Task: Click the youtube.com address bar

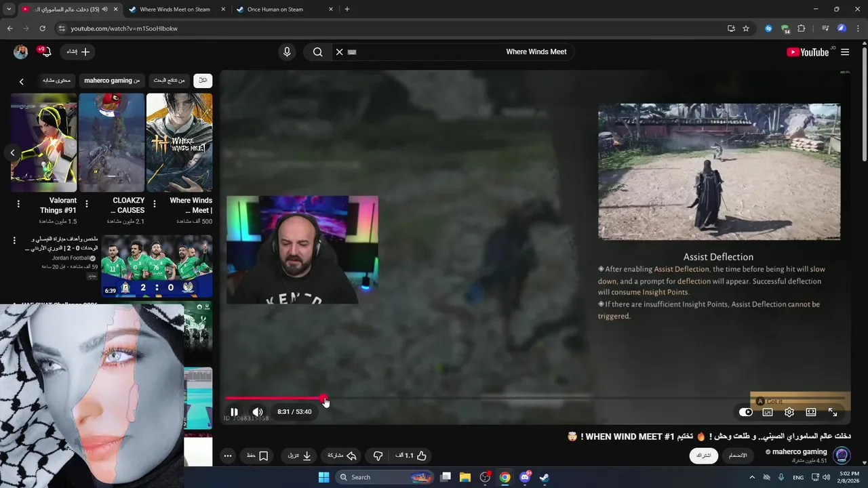Action: (x=393, y=28)
